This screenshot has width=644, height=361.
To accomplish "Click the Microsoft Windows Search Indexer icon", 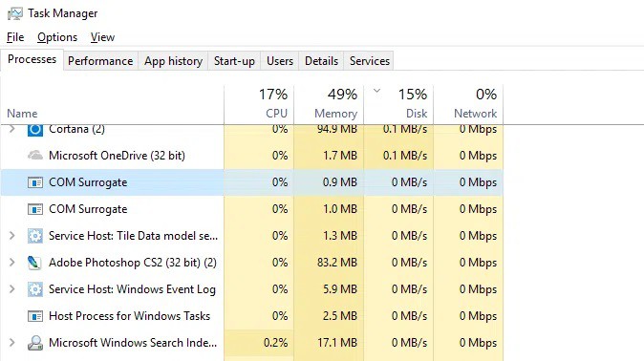I will pyautogui.click(x=35, y=343).
